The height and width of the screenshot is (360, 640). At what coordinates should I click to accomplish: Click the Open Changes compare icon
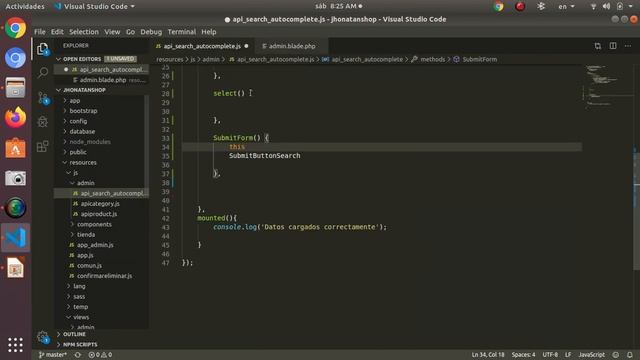point(598,46)
